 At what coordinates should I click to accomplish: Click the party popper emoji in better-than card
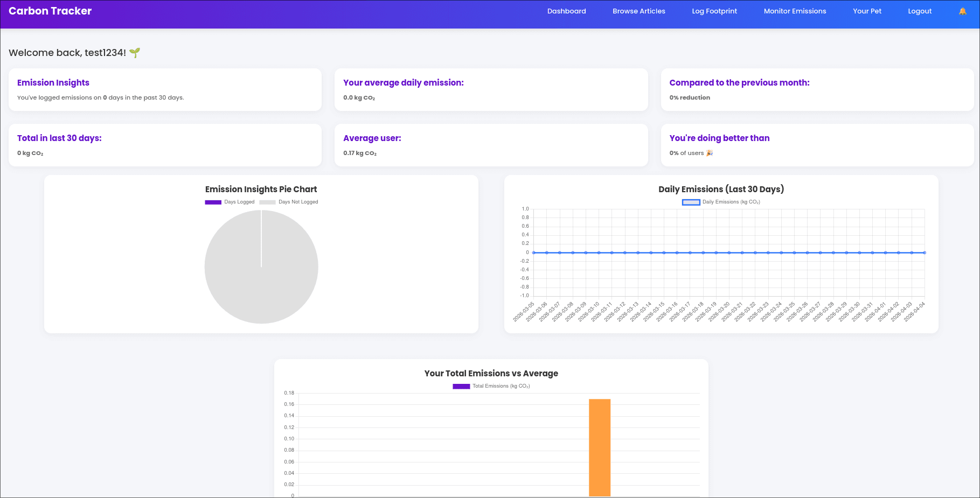710,153
